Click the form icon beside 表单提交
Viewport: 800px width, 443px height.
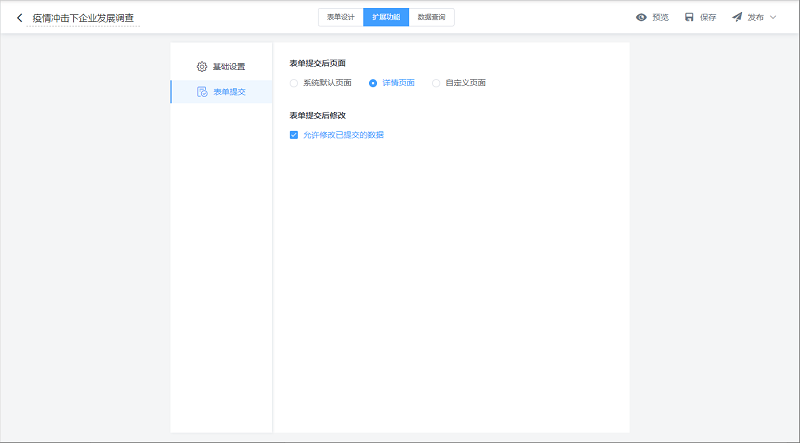[202, 92]
